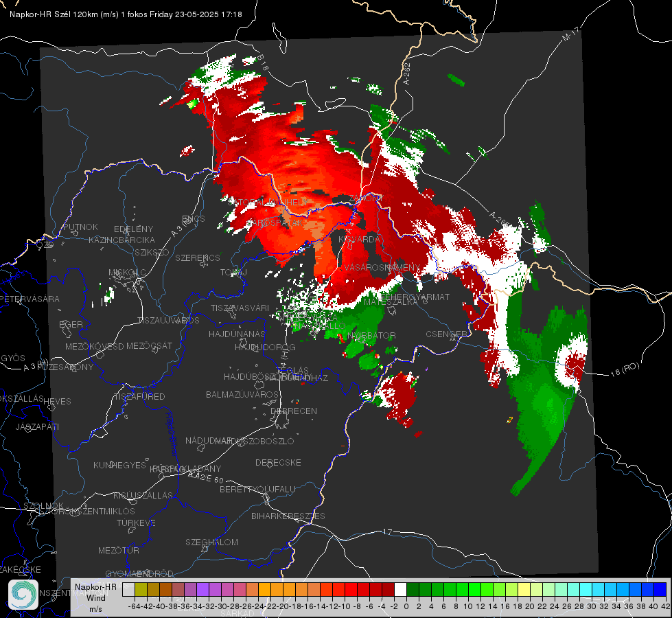The width and height of the screenshot is (672, 618).
Task: Click the HEVES city label
Action: click(58, 402)
